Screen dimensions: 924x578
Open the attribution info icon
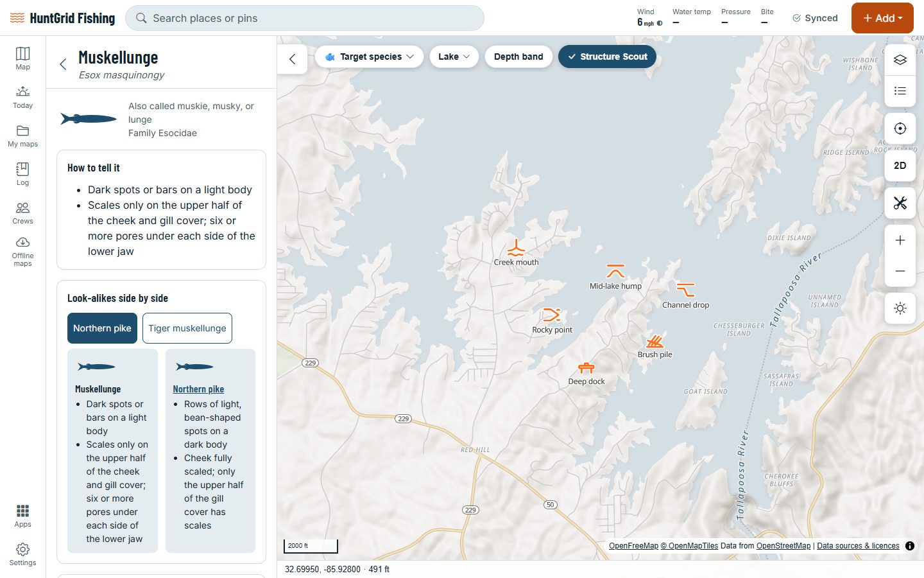click(910, 546)
